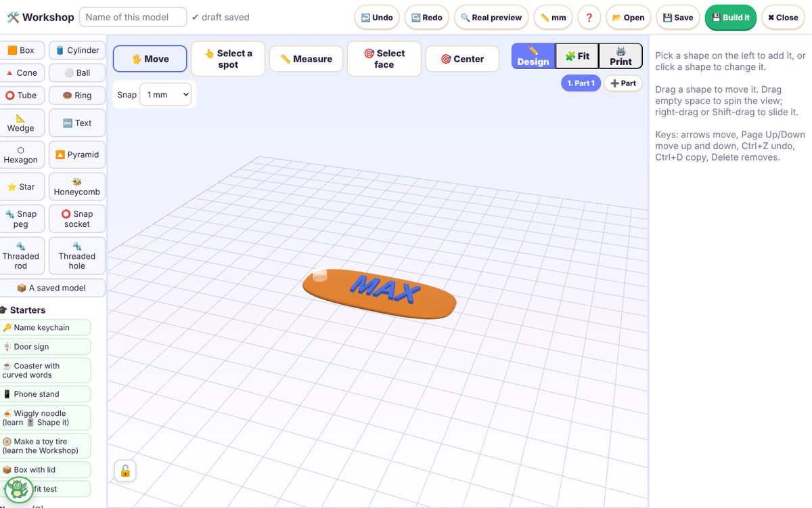Add a Hexagon shape

click(22, 154)
